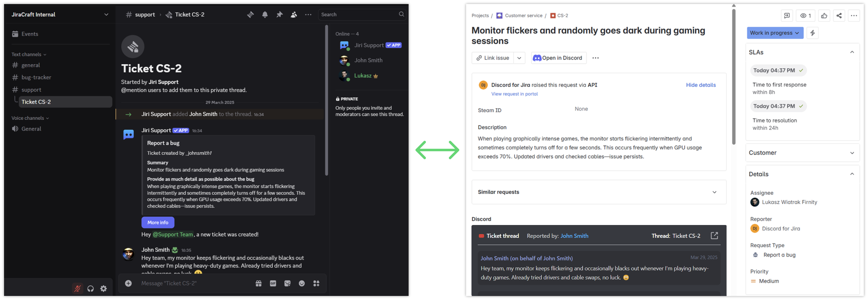
Task: Open the threads icon in the channel header
Action: coord(250,14)
